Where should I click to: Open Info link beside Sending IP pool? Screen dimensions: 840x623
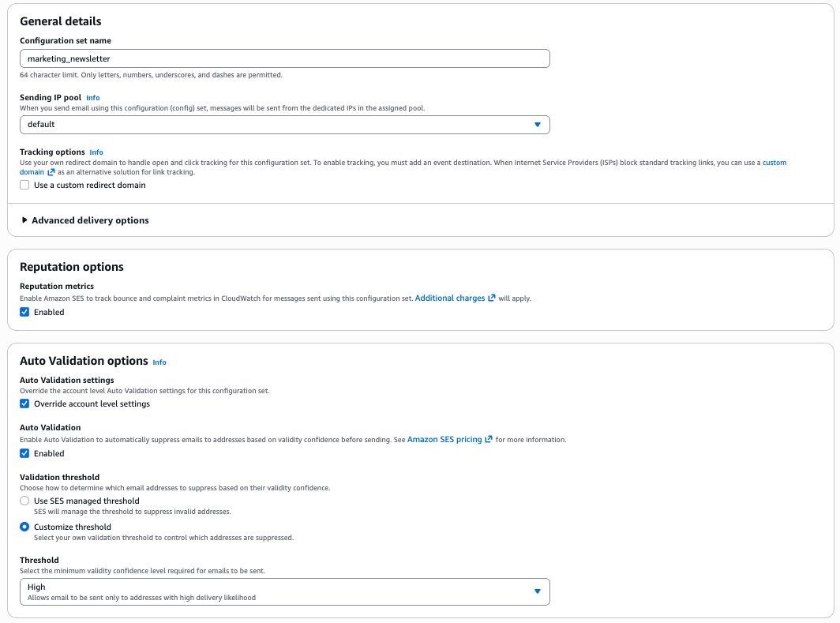click(92, 98)
